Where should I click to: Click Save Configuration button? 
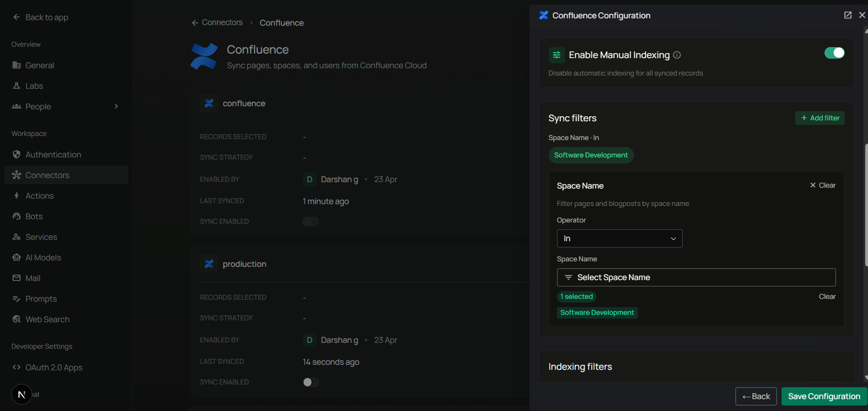point(824,396)
